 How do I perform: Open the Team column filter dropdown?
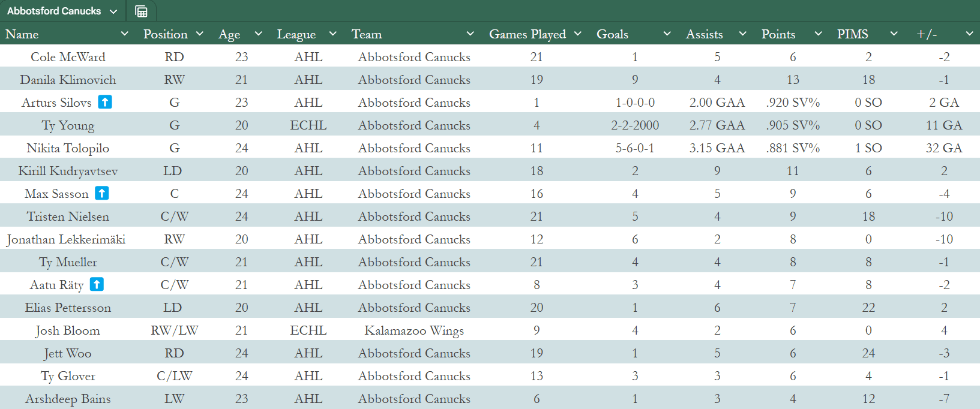tap(470, 34)
